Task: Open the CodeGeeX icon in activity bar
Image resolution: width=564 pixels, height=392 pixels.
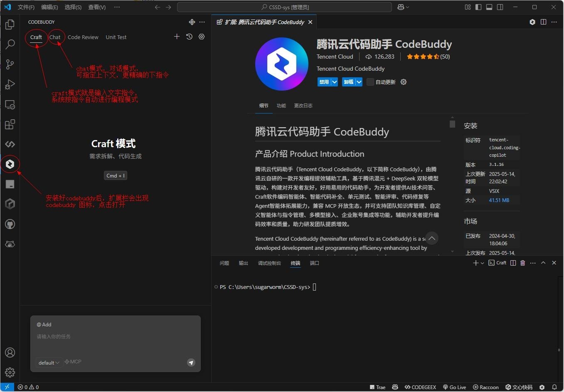Action: pyautogui.click(x=10, y=144)
